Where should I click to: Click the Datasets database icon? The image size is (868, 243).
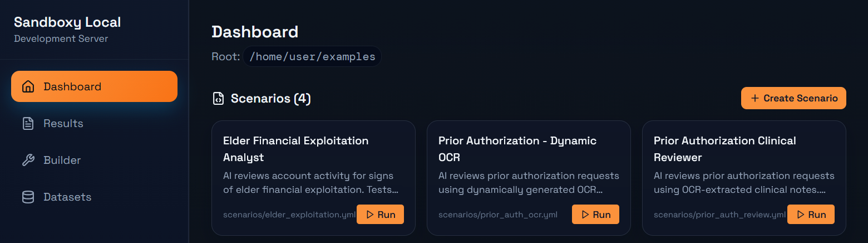(x=28, y=197)
